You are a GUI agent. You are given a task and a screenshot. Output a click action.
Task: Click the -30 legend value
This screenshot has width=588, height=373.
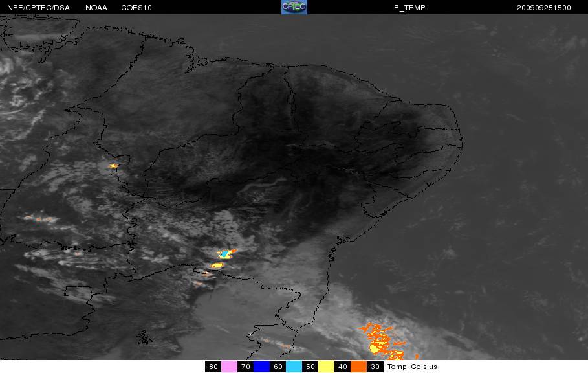click(375, 367)
